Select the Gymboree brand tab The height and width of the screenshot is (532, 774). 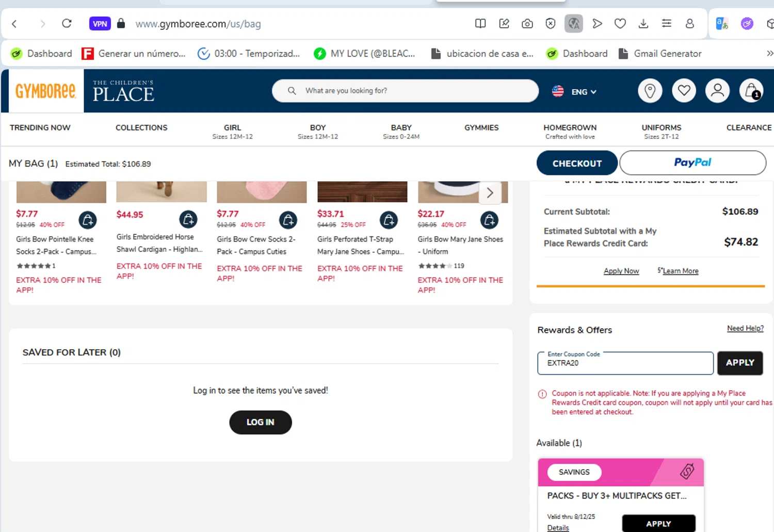[x=45, y=91]
